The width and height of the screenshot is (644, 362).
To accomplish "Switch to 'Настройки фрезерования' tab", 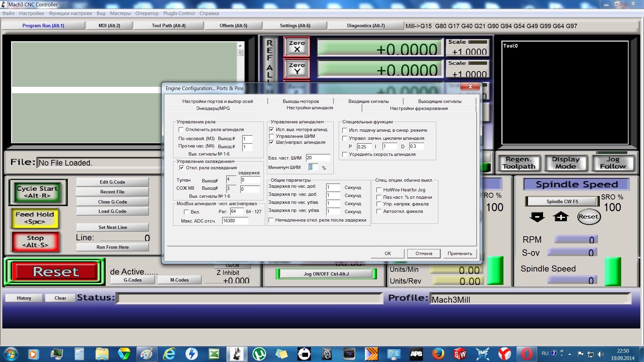I will pyautogui.click(x=419, y=108).
